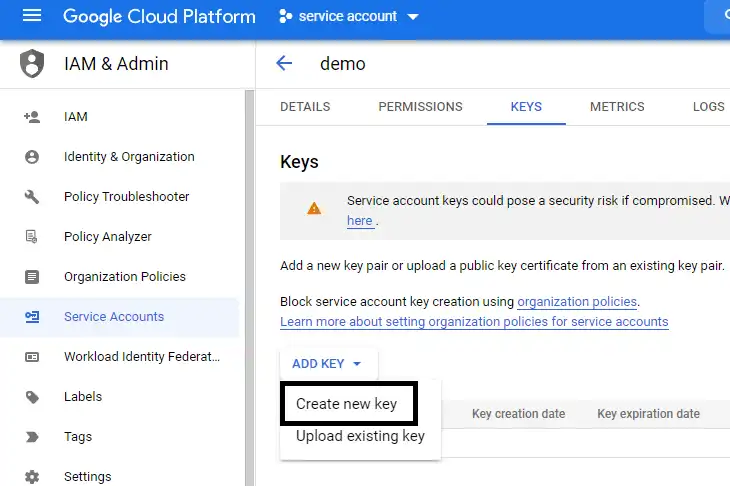Click the Labels tag icon

(32, 397)
